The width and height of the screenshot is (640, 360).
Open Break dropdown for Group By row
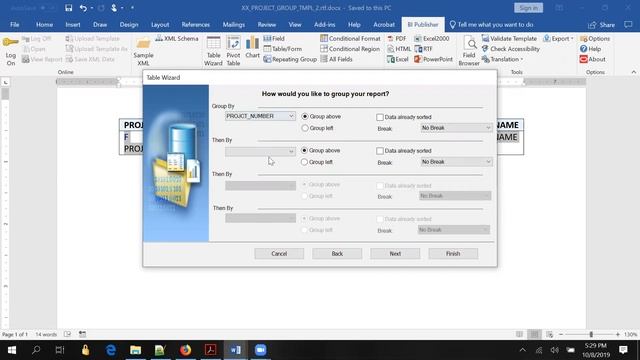click(x=456, y=128)
